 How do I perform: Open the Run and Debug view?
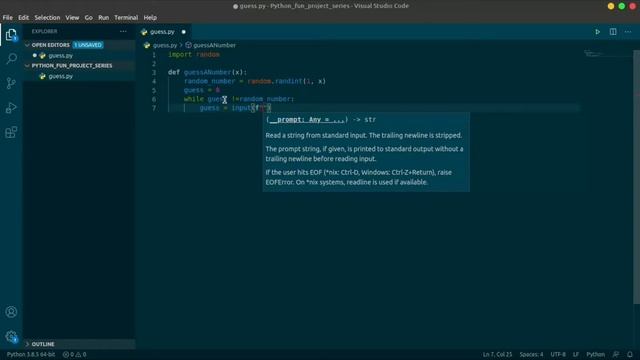click(x=11, y=108)
